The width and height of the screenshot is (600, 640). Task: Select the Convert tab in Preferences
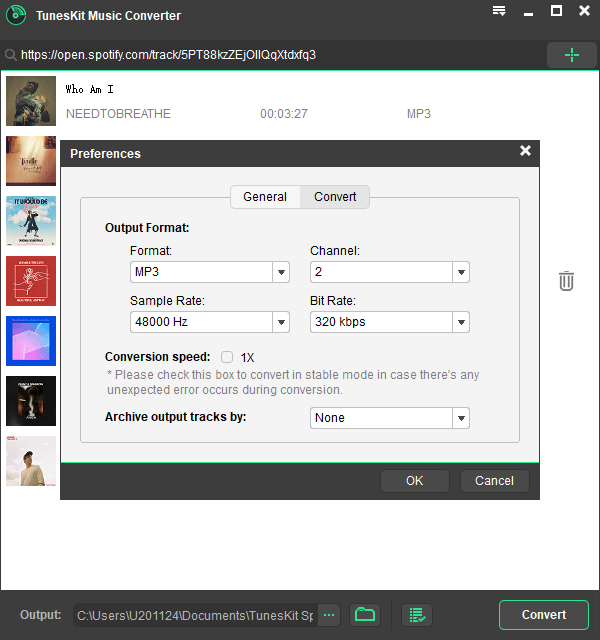(x=335, y=197)
